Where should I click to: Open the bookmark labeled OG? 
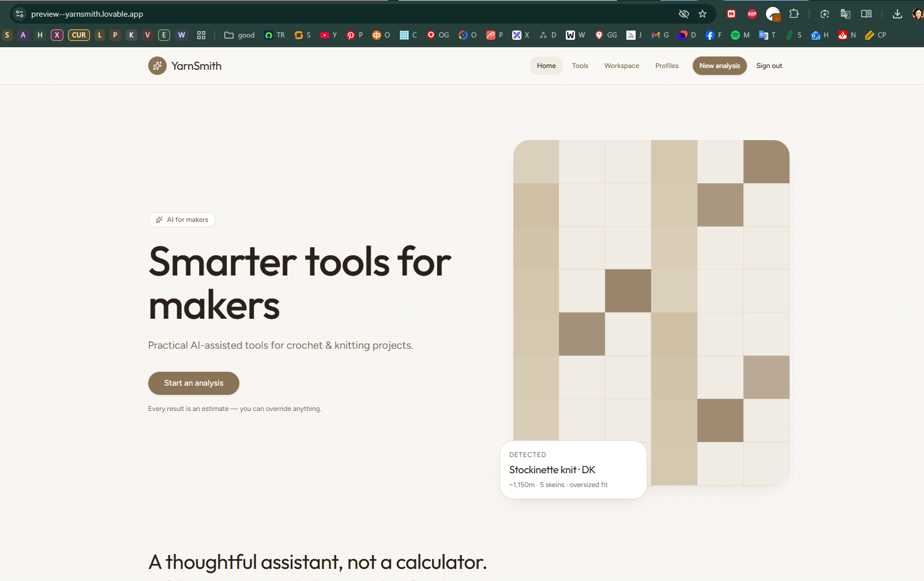pos(438,35)
